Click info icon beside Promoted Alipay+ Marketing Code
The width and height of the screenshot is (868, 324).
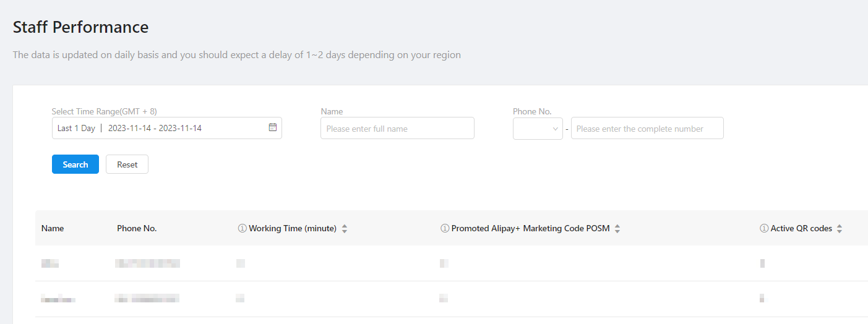445,229
